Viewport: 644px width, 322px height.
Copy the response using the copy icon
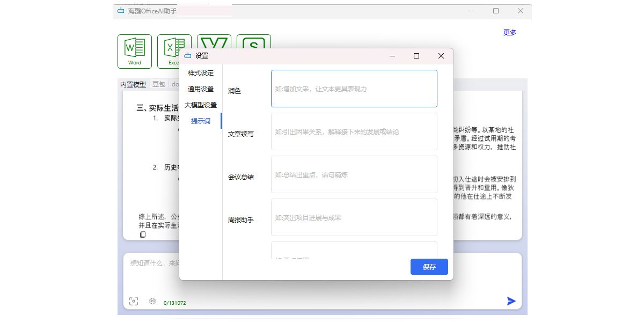coord(143,235)
